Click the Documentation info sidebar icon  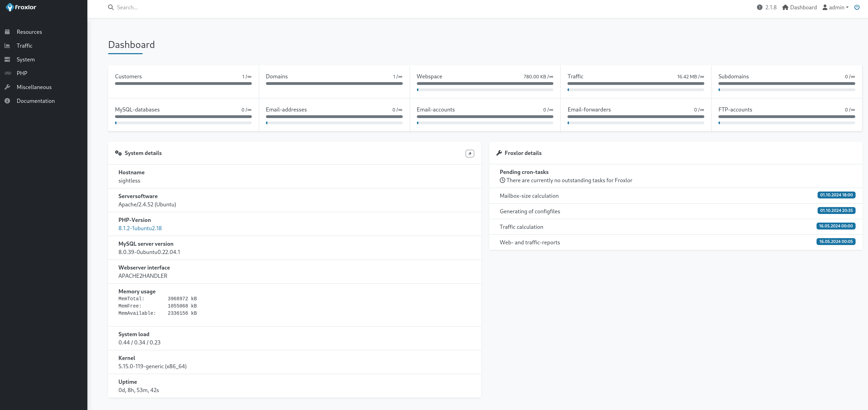coord(7,101)
